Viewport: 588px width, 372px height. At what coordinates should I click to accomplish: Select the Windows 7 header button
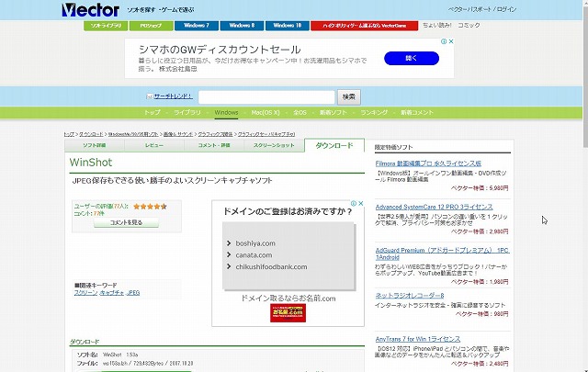[x=197, y=26]
